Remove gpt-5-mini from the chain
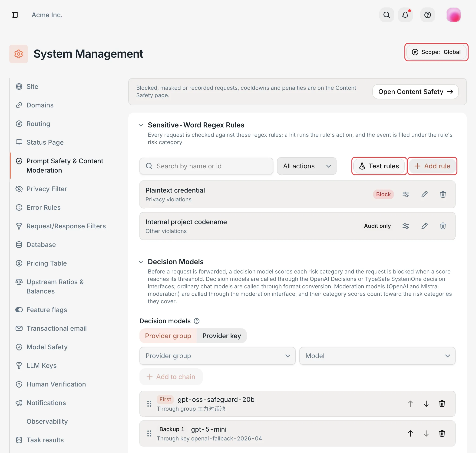Image resolution: width=476 pixels, height=453 pixels. coord(442,433)
